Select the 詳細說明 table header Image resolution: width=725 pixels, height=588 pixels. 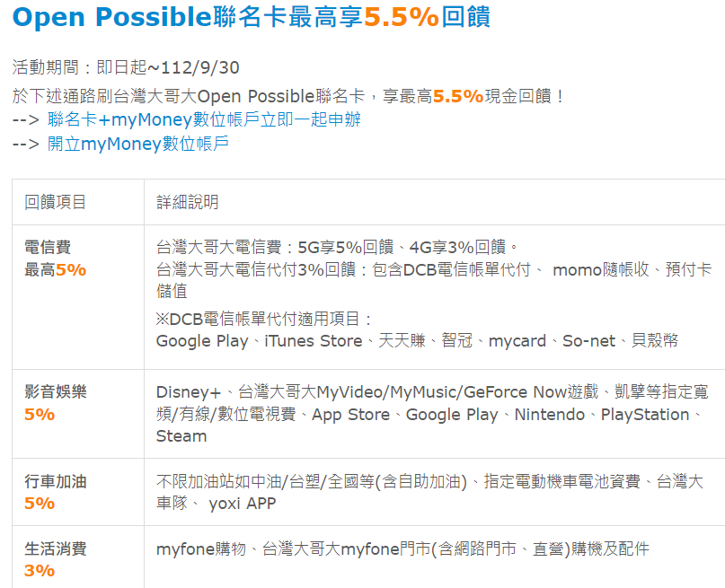click(188, 202)
